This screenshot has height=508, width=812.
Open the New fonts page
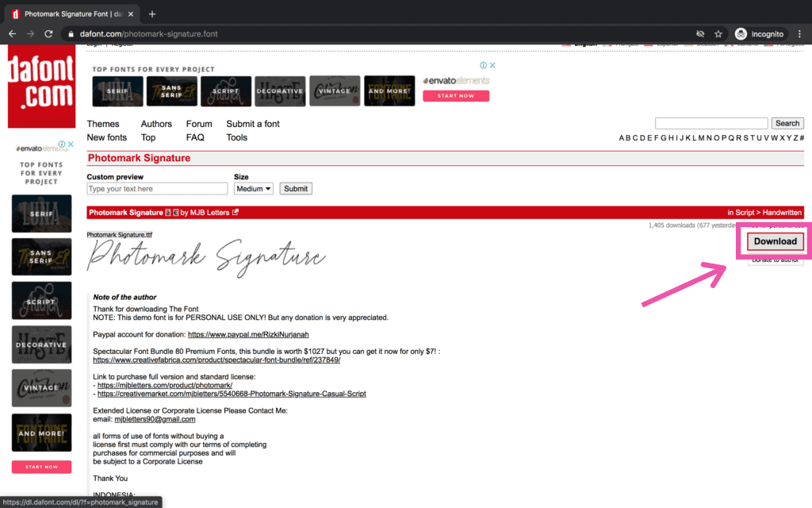pyautogui.click(x=107, y=137)
